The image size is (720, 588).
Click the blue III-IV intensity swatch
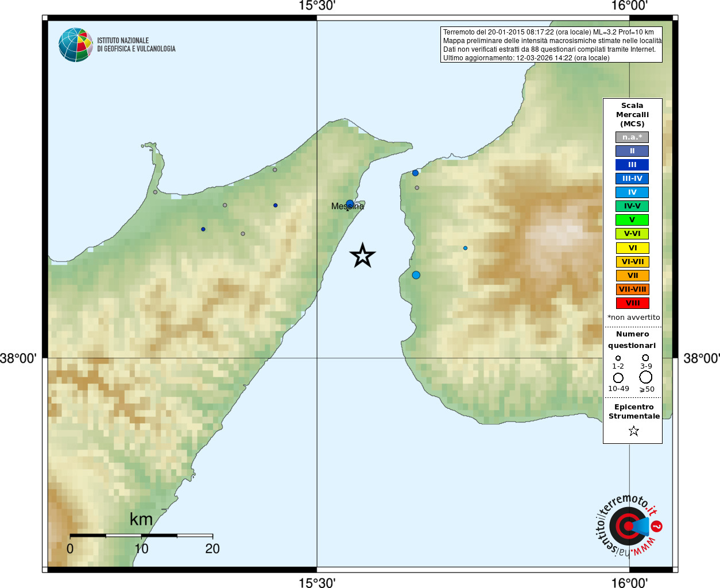pyautogui.click(x=632, y=179)
